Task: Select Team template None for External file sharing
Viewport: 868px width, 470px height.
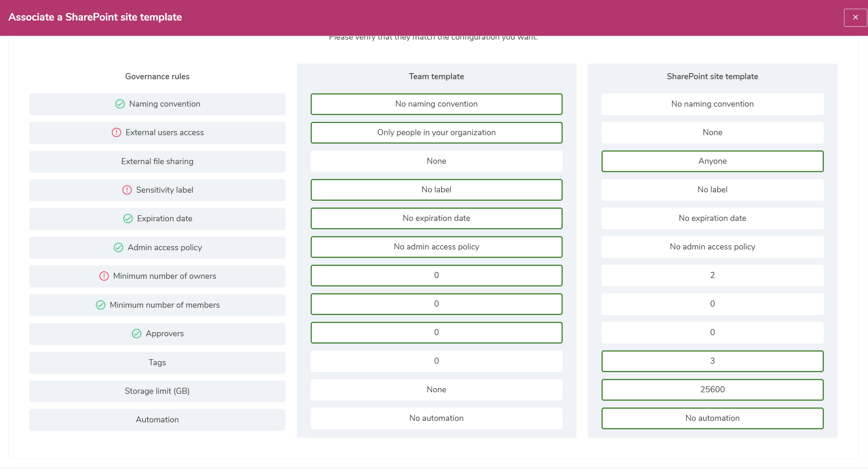Action: (436, 161)
